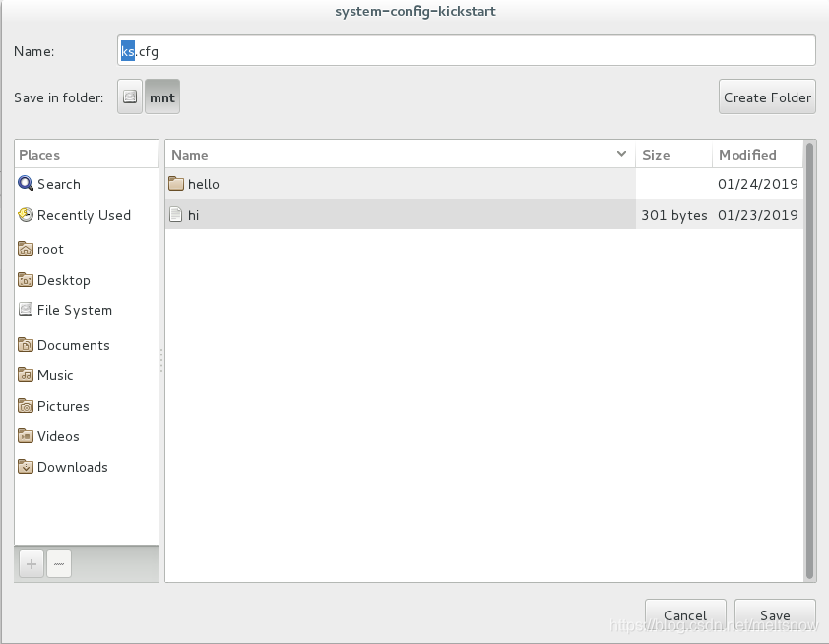Click into the Name text field
Screen dimensions: 829x644
(x=467, y=51)
